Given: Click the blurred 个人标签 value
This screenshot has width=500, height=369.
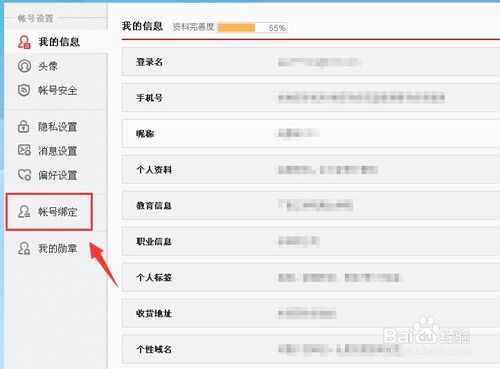Looking at the screenshot, I should click(339, 277).
